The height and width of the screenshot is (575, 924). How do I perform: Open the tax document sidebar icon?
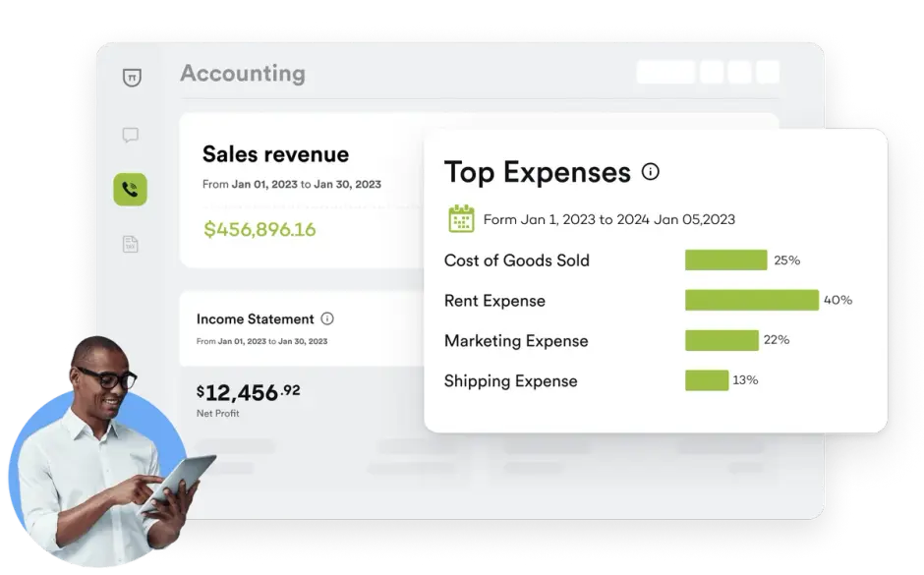[130, 244]
